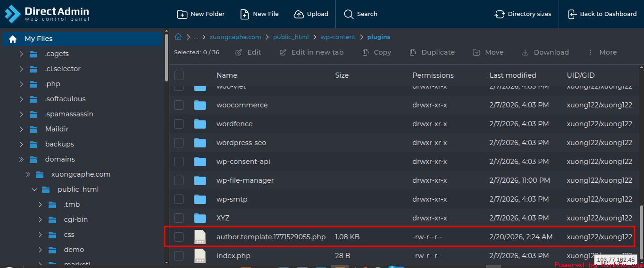
Task: Click the New Folder icon
Action: (x=182, y=14)
